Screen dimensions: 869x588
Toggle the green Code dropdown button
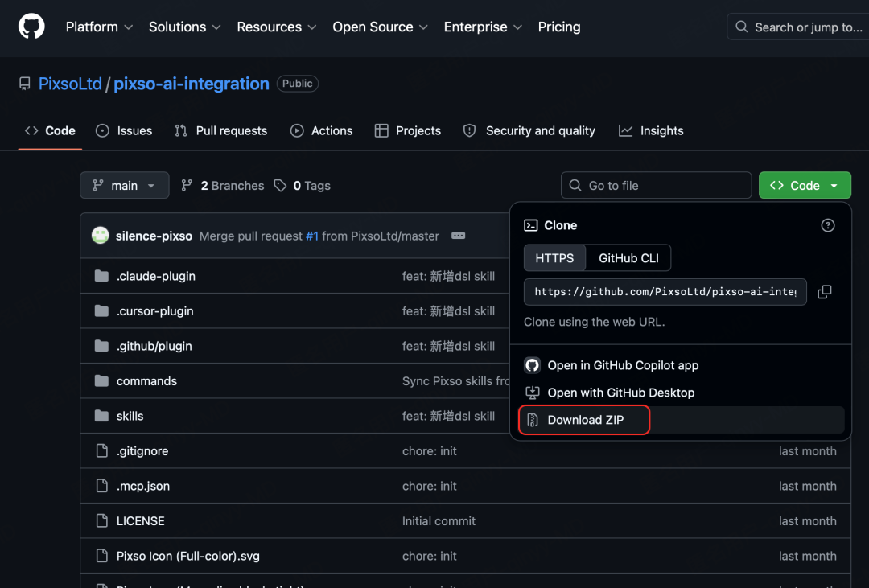(805, 185)
